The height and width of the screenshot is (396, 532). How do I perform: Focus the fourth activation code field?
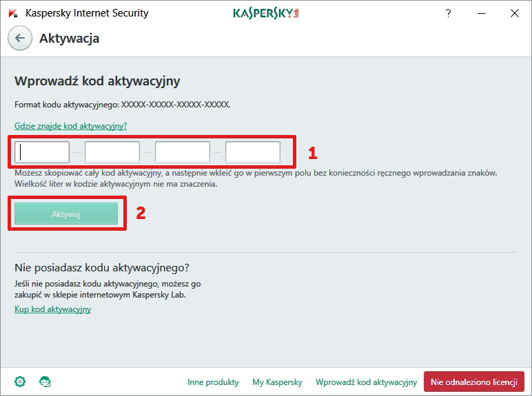coord(253,152)
